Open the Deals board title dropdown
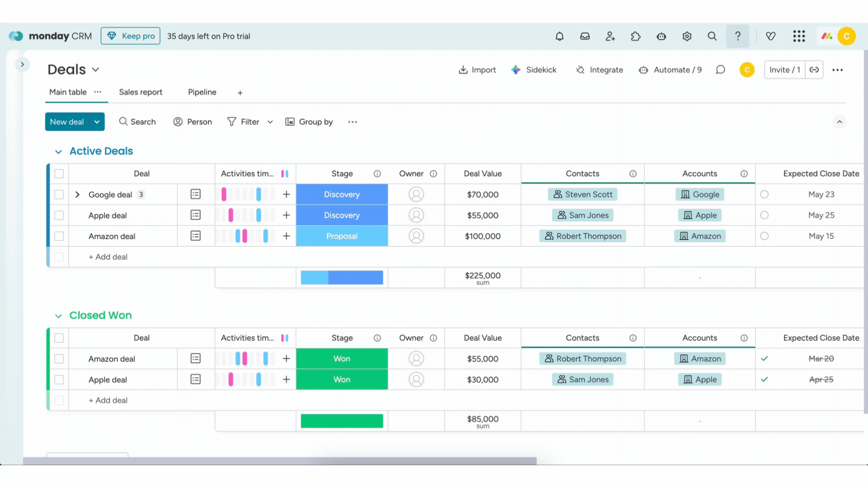Image resolution: width=868 pixels, height=488 pixels. 95,70
